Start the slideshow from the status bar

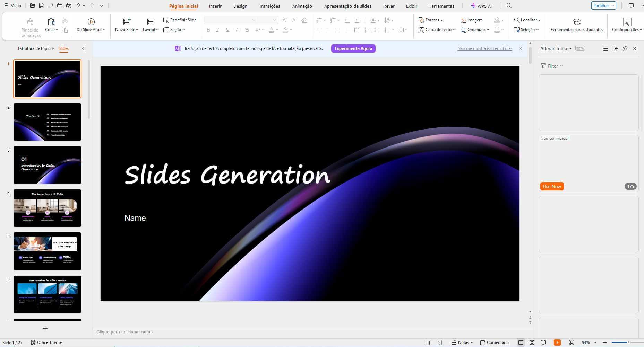(x=558, y=342)
